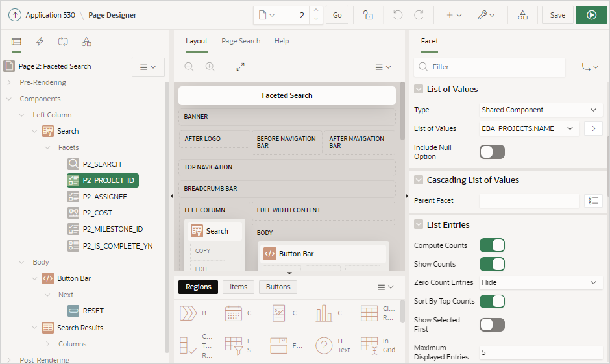This screenshot has height=364, width=610.
Task: Open rendering tree options menu
Action: coord(148,67)
